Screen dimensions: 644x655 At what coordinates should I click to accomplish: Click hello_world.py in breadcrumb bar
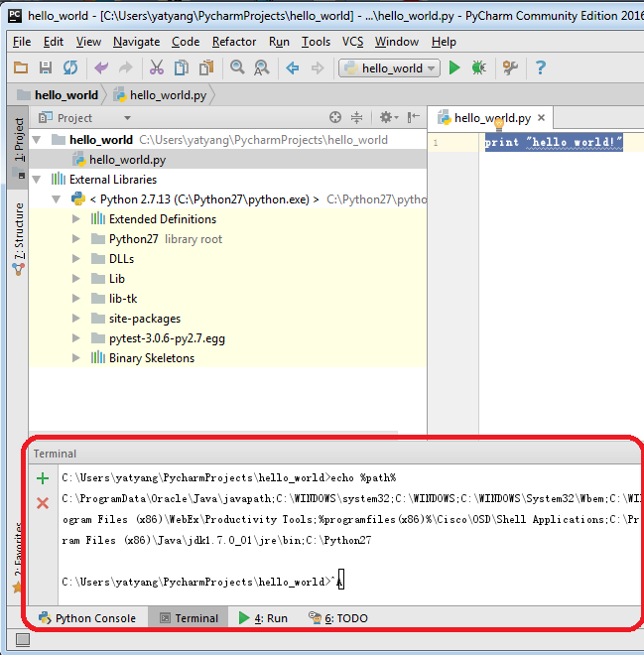pyautogui.click(x=161, y=95)
